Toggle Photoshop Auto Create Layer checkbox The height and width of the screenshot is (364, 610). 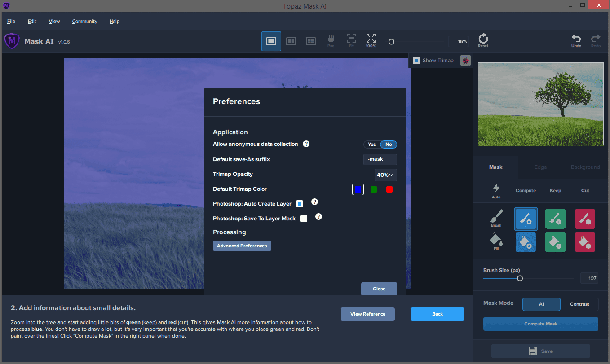[300, 204]
